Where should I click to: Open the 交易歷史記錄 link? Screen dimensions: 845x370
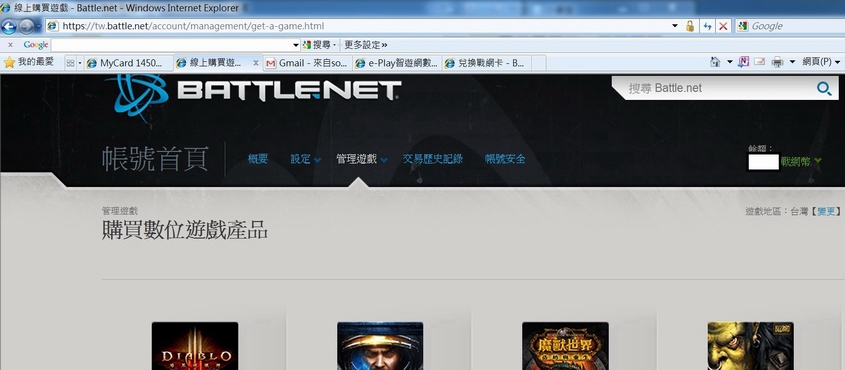[x=433, y=159]
